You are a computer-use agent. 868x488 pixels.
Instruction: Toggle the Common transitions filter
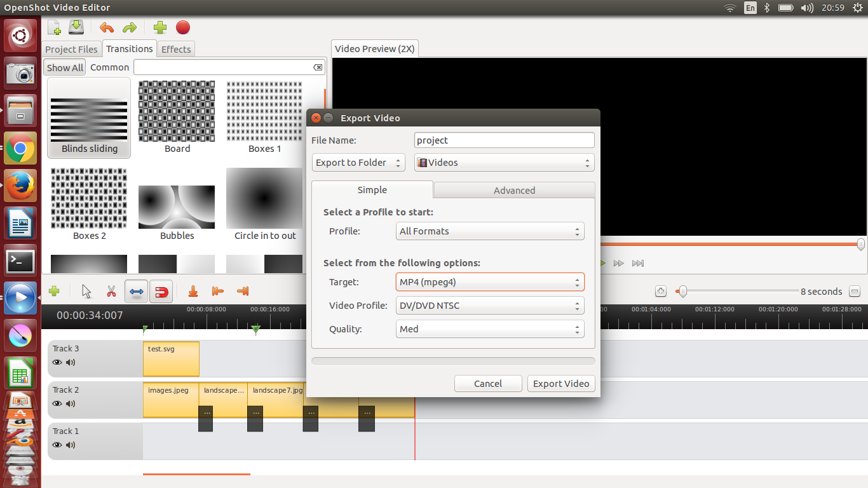click(109, 67)
